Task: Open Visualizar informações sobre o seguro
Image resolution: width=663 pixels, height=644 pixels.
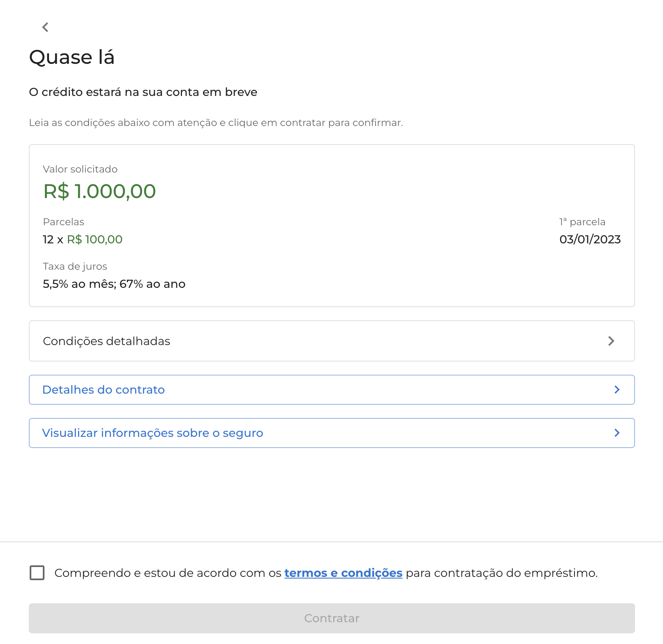Action: tap(152, 433)
